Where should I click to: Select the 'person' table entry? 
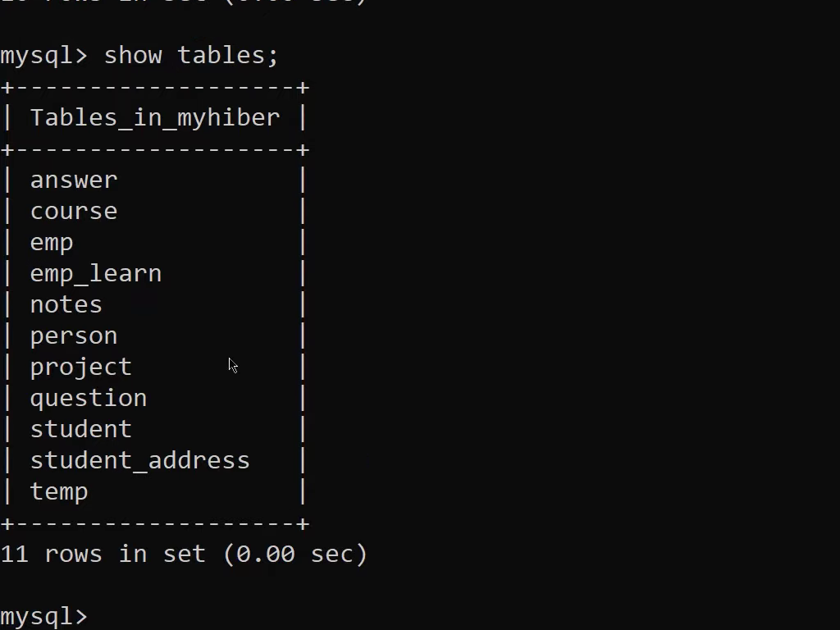[74, 337]
